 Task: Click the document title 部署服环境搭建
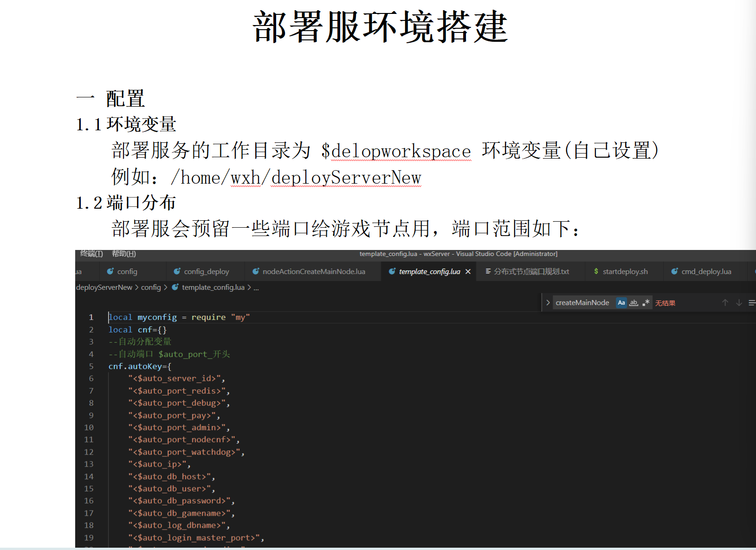coord(380,27)
